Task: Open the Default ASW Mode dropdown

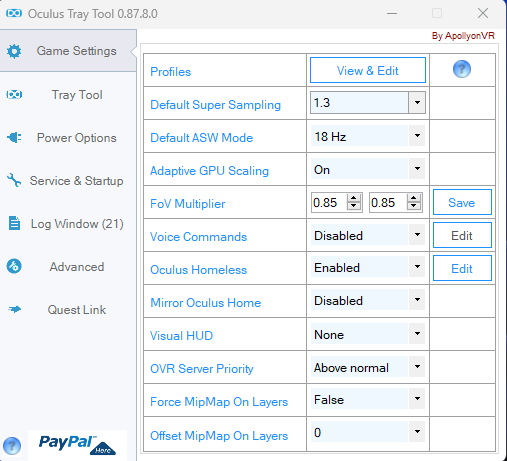Action: pos(417,136)
